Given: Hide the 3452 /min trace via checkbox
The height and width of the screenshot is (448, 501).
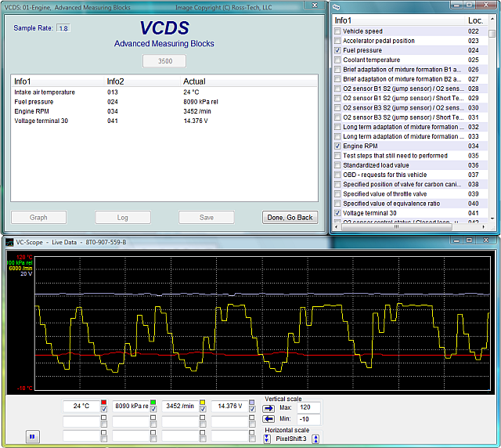Looking at the screenshot, I should click(203, 409).
